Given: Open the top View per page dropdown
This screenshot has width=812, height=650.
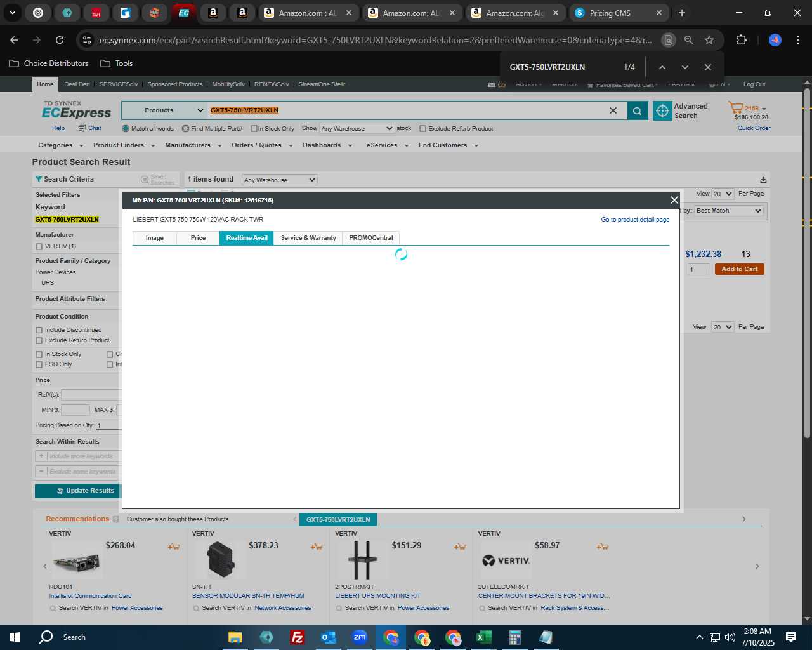Looking at the screenshot, I should tap(723, 194).
